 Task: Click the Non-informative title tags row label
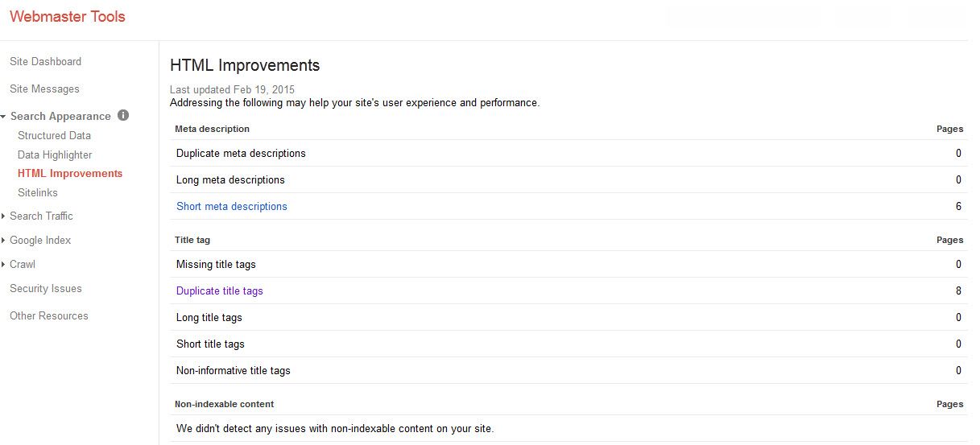point(234,371)
